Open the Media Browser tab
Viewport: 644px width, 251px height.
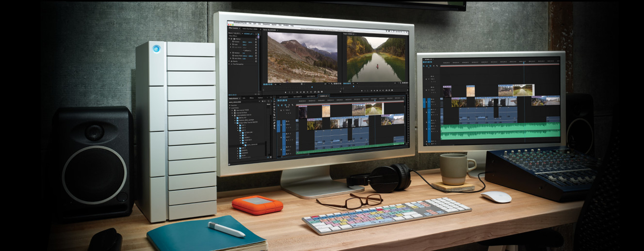233,98
